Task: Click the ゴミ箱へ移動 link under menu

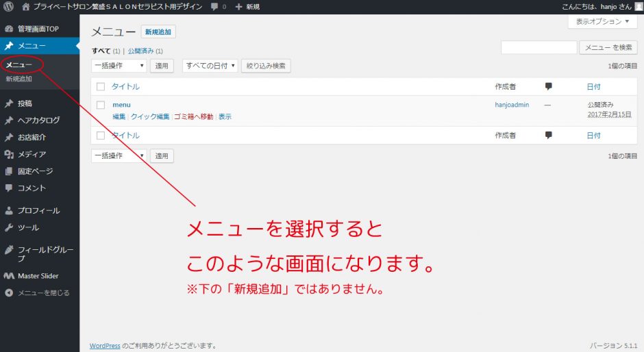Action: pyautogui.click(x=193, y=117)
